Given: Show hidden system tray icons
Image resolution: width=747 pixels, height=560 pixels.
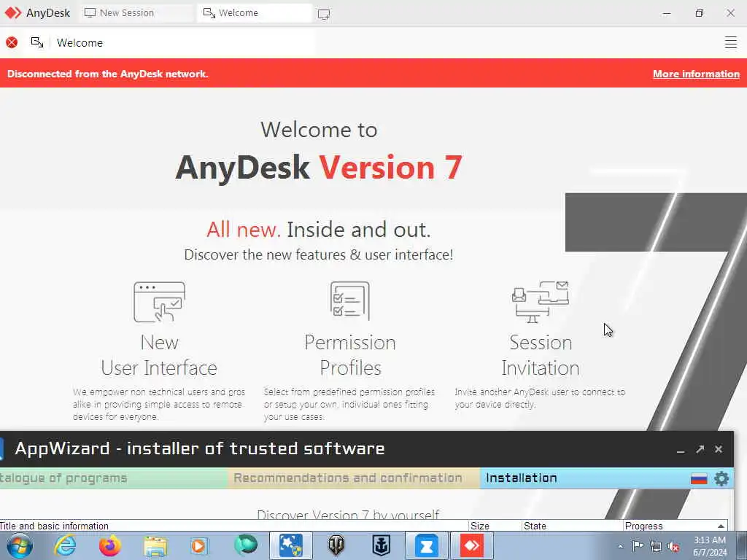Looking at the screenshot, I should [x=620, y=547].
